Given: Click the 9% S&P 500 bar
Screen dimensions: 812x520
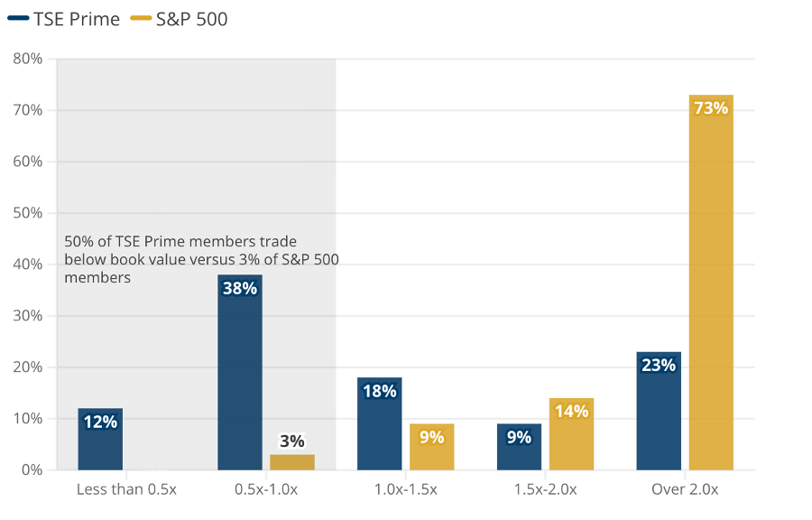Looking at the screenshot, I should tap(432, 447).
